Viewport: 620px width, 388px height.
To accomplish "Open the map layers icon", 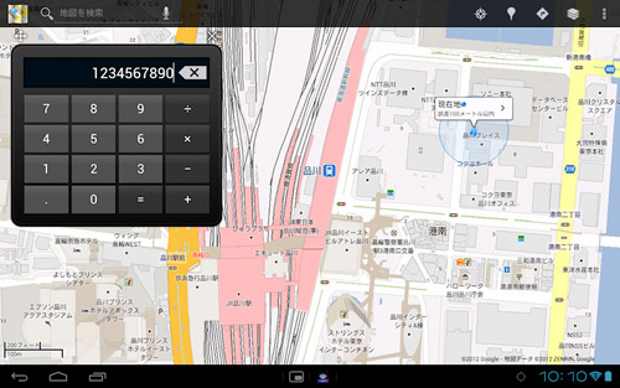I will click(x=573, y=14).
